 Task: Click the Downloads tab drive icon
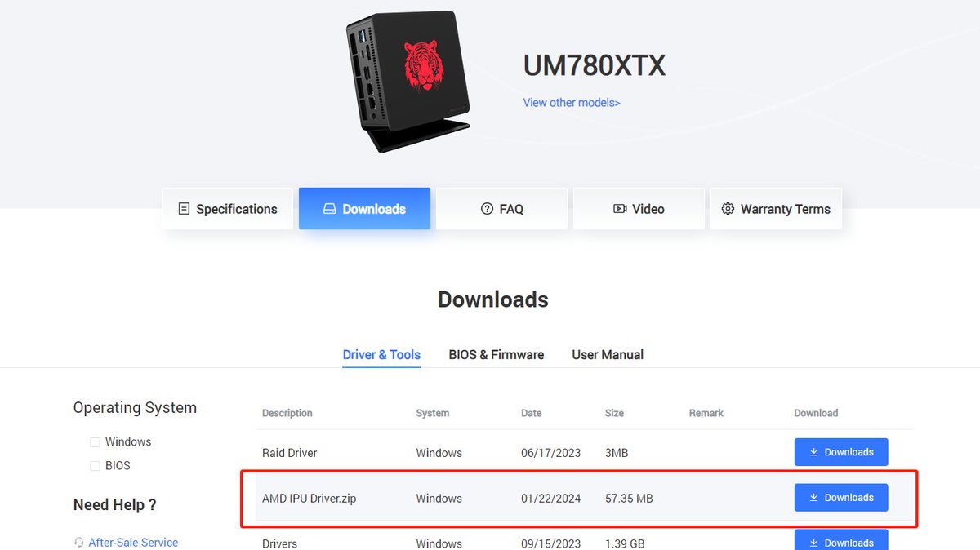[x=329, y=209]
